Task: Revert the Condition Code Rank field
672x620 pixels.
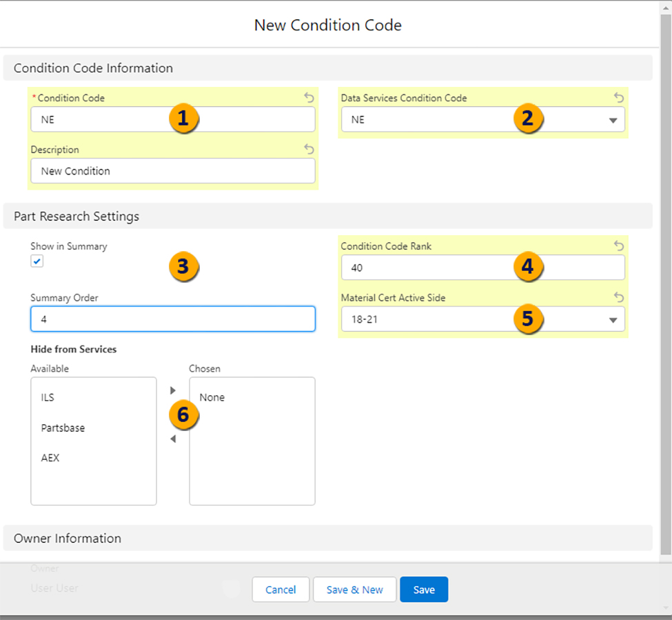Action: (619, 246)
